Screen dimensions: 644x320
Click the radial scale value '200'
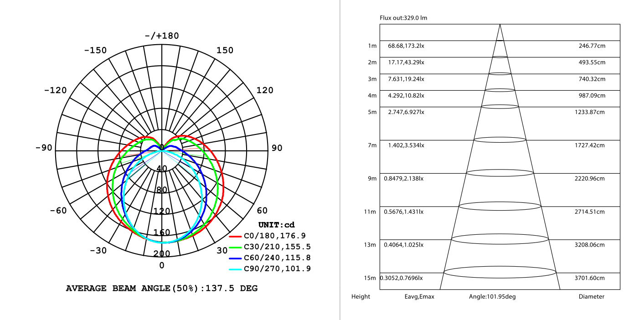(162, 253)
